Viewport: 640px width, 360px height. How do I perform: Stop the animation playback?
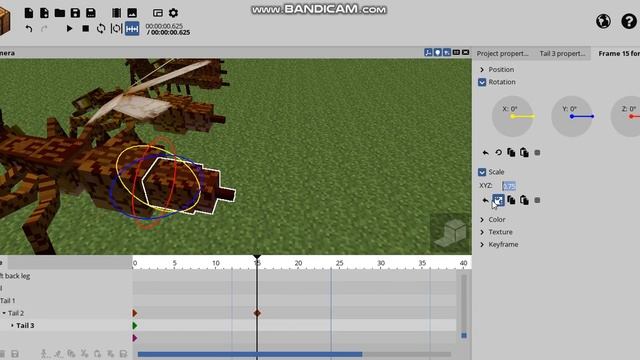pos(85,29)
